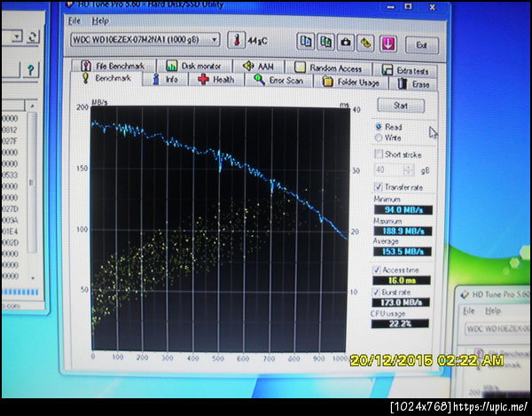Viewport: 532px width, 416px height.
Task: Toggle the Access time checkbox
Action: click(x=376, y=270)
